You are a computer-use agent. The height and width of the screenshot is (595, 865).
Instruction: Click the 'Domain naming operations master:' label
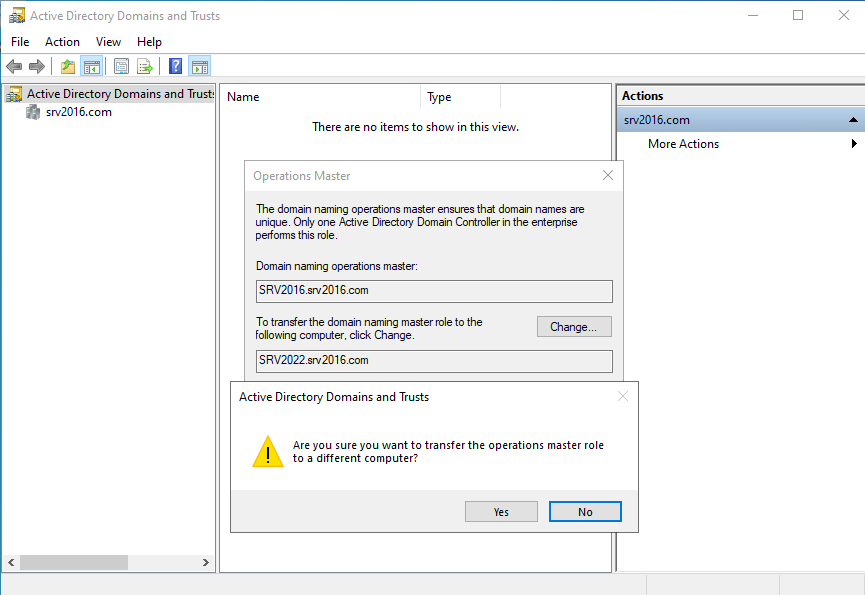(337, 266)
